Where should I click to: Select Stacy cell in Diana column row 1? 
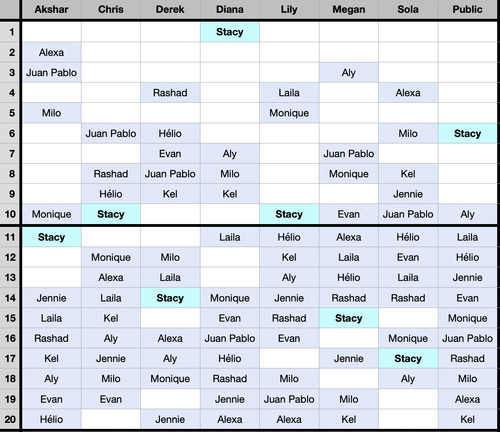click(x=230, y=32)
